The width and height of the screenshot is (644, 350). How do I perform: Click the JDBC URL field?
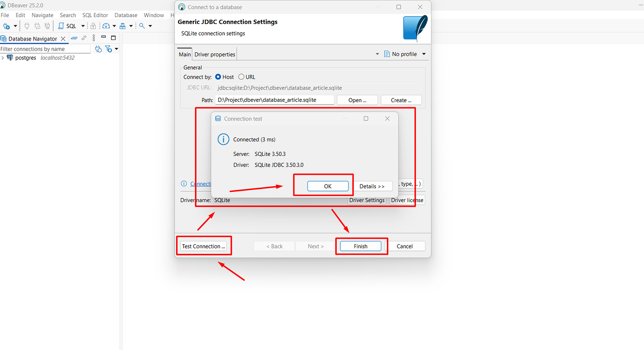[318, 88]
